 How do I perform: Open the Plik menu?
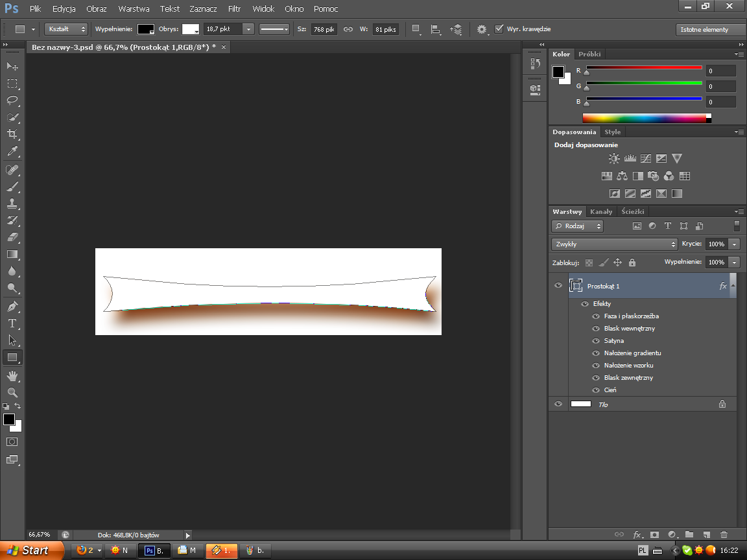pyautogui.click(x=35, y=8)
